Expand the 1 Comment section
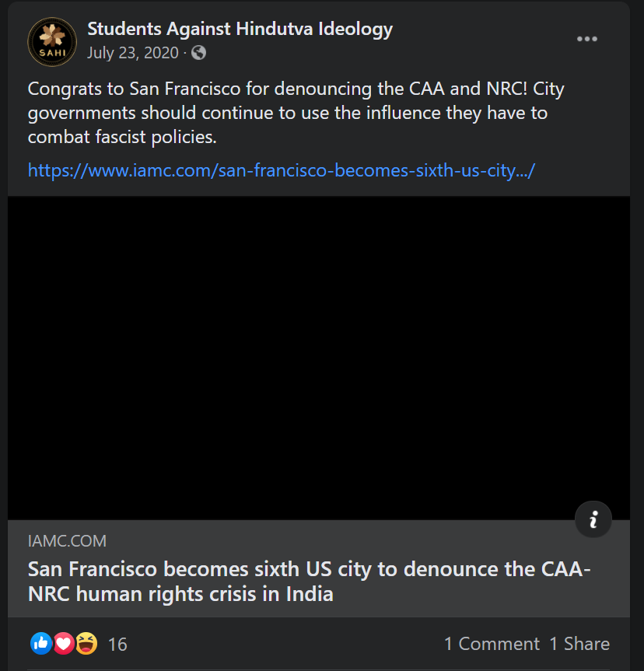Viewport: 644px width, 671px height. coord(492,644)
